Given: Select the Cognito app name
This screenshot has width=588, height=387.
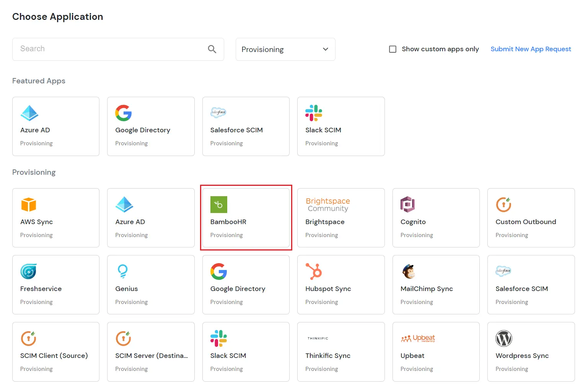Looking at the screenshot, I should tap(413, 222).
